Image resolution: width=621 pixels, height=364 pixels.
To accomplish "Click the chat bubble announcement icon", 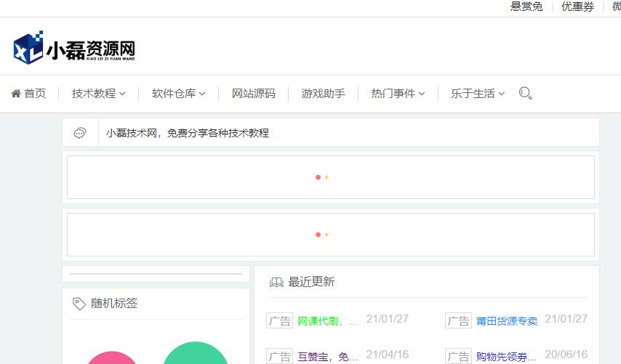I will click(x=80, y=133).
